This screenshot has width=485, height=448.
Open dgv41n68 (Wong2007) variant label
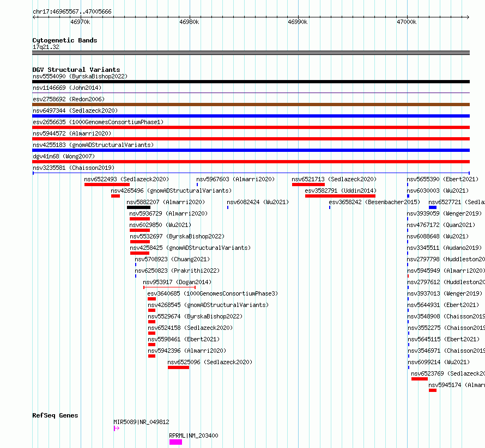[x=64, y=156]
